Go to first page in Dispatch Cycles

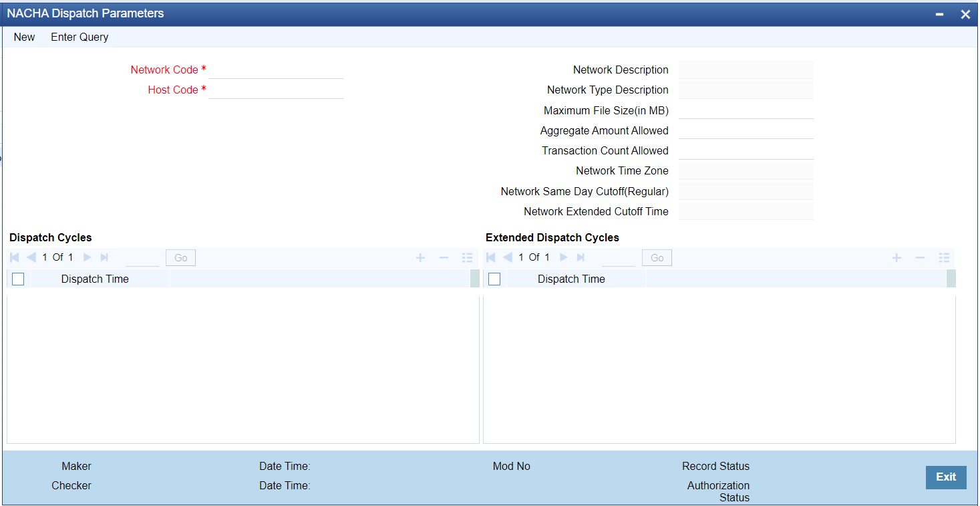(15, 257)
